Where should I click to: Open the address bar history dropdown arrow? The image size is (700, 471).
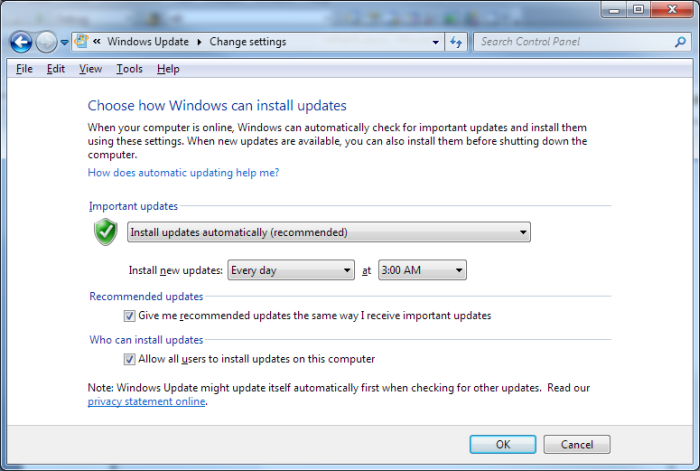(x=435, y=42)
